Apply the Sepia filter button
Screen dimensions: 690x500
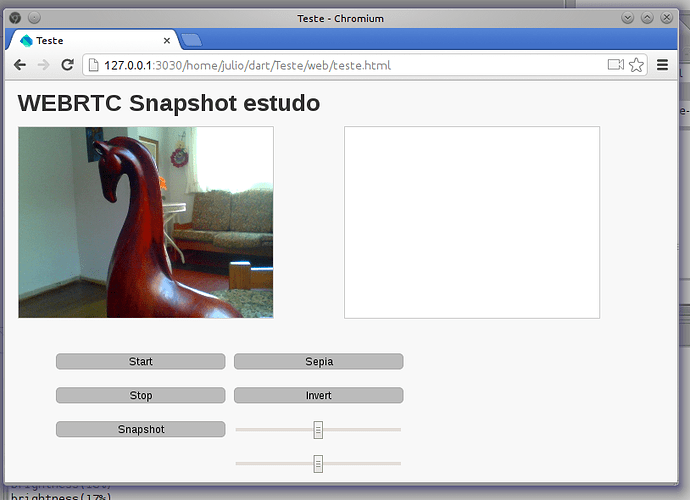point(319,361)
